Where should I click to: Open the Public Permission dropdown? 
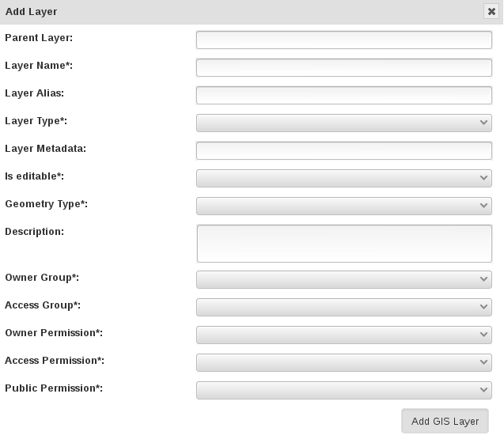(344, 390)
